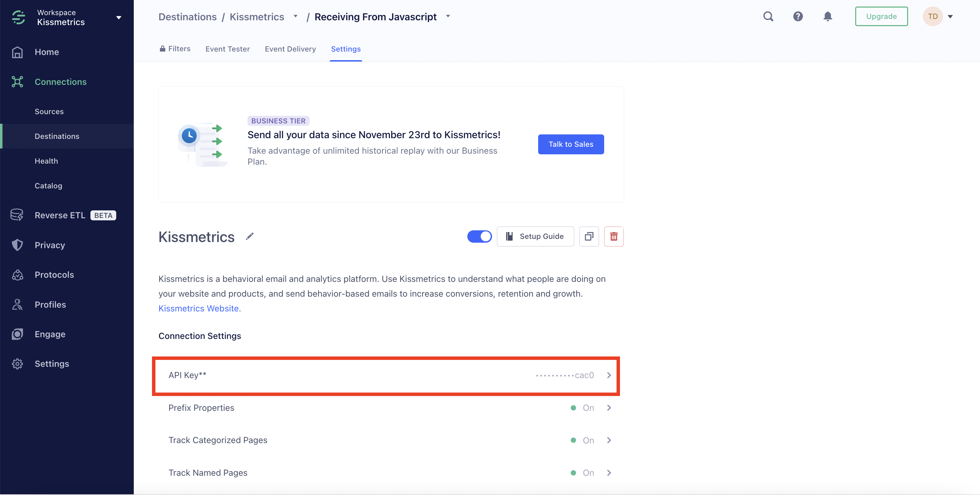Click the duplicate destination copy icon
Viewport: 980px width, 495px height.
click(589, 236)
